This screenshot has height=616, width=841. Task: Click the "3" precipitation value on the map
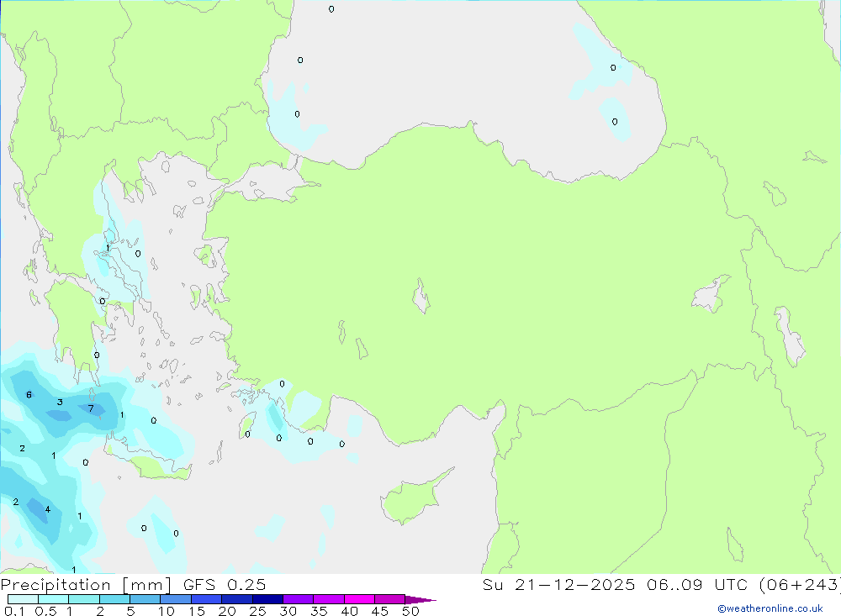pyautogui.click(x=60, y=402)
